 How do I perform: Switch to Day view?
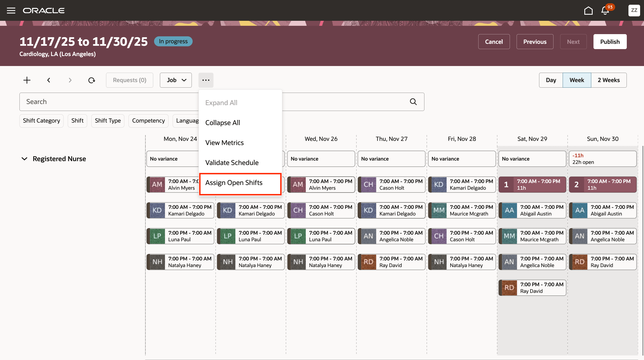pos(551,80)
